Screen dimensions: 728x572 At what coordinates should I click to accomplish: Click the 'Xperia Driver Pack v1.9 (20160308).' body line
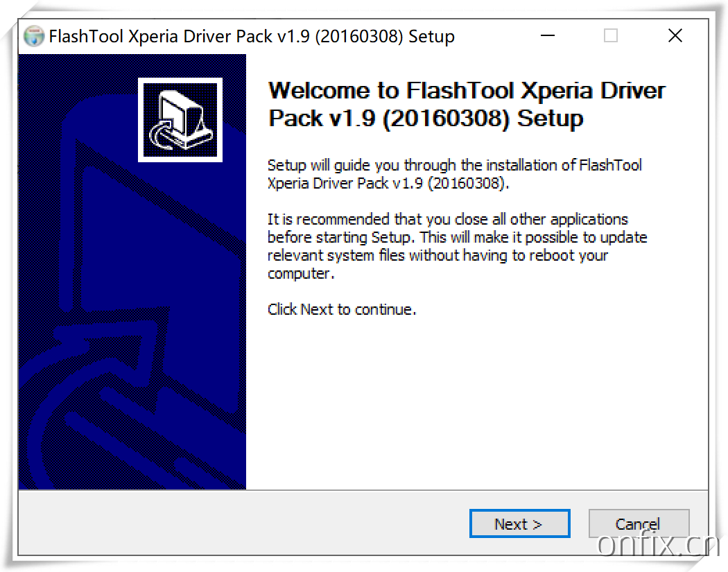(388, 184)
